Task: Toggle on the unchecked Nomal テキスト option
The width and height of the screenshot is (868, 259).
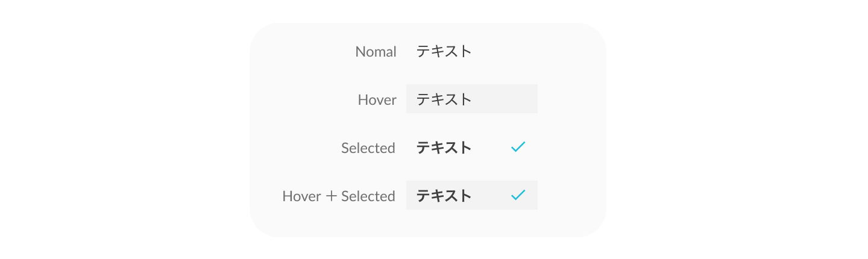Action: click(444, 52)
